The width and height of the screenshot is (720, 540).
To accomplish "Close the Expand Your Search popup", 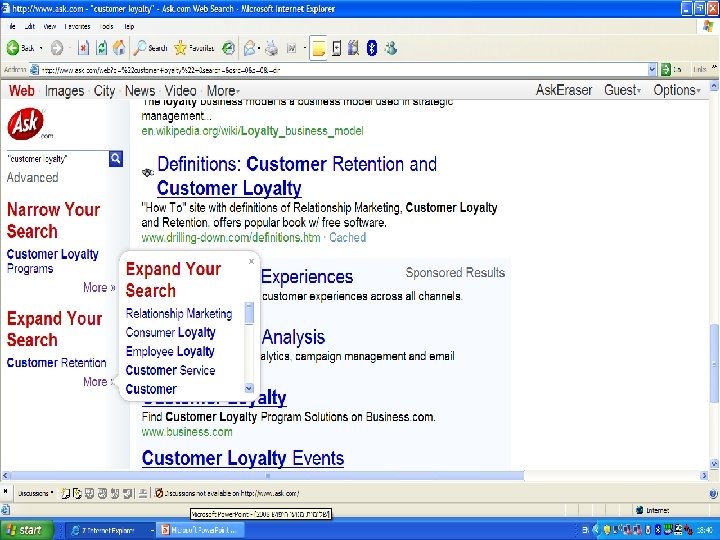I will click(x=251, y=262).
